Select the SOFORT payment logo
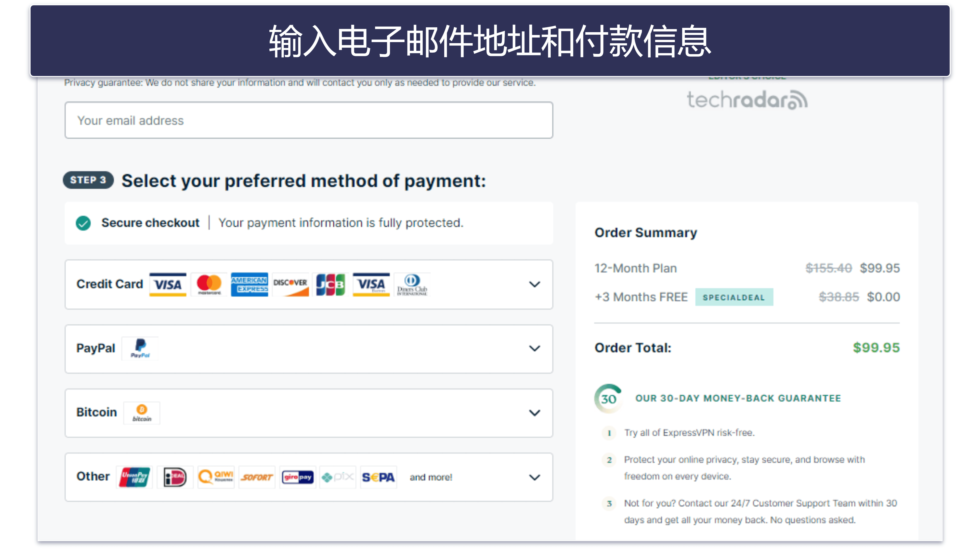Viewport: 980px width, 549px height. tap(257, 477)
